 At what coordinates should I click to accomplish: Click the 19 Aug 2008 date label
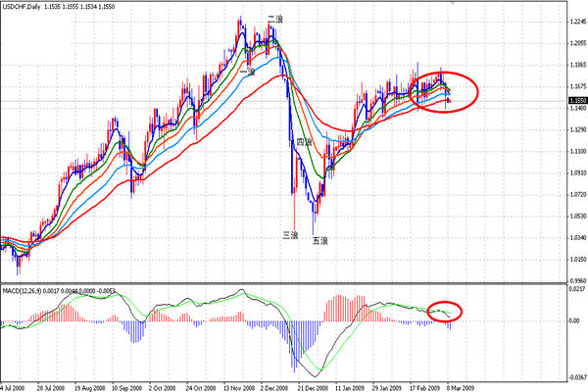(90, 388)
